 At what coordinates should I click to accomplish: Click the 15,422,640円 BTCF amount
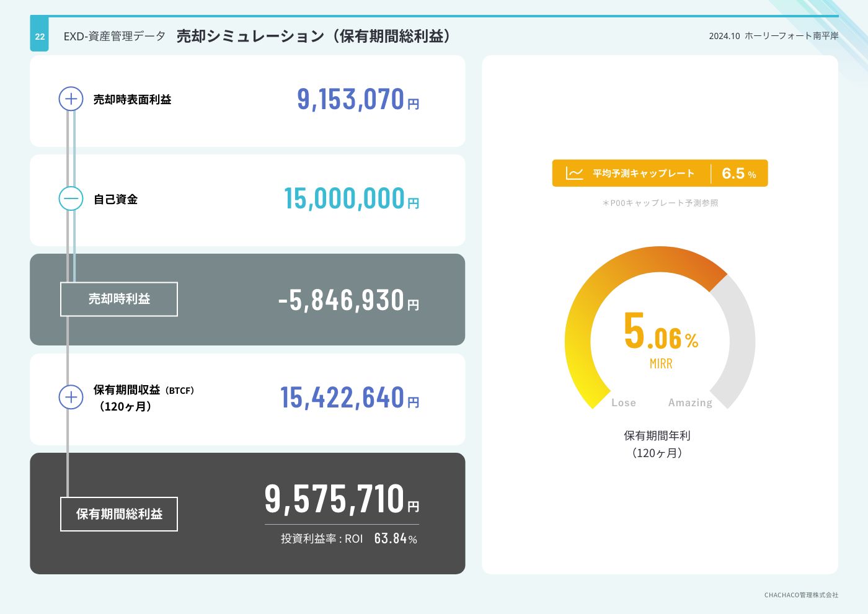click(x=349, y=398)
